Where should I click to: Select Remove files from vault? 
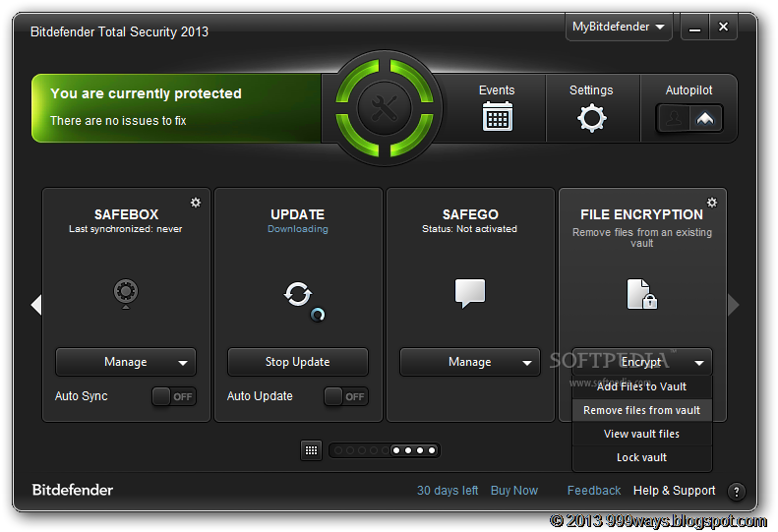[642, 410]
